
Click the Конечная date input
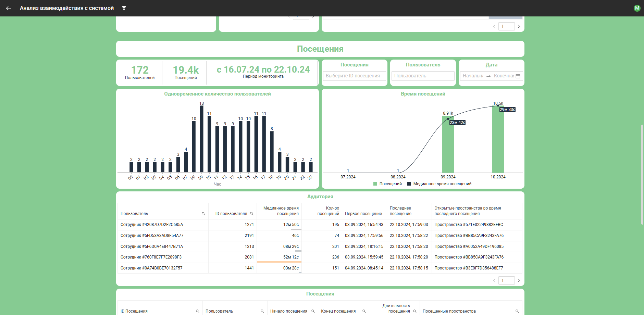[x=504, y=76]
